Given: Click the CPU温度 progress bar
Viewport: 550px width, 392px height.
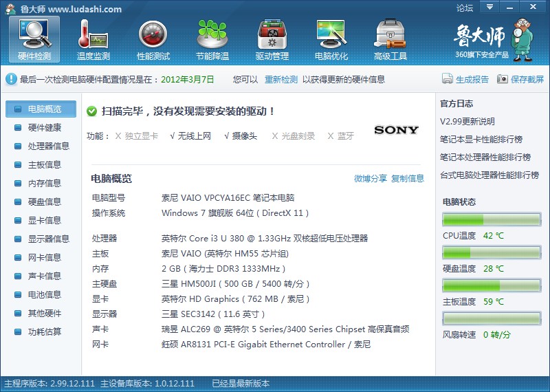Looking at the screenshot, I should pos(492,219).
